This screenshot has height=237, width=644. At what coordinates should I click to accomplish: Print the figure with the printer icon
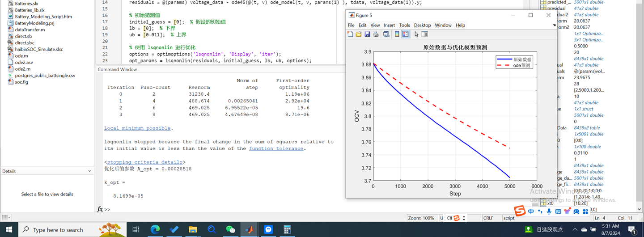click(376, 34)
